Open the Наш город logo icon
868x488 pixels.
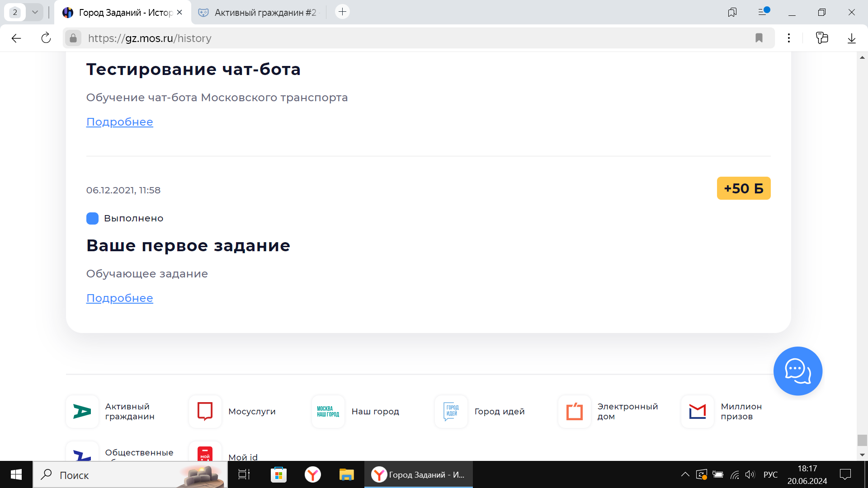(x=328, y=412)
